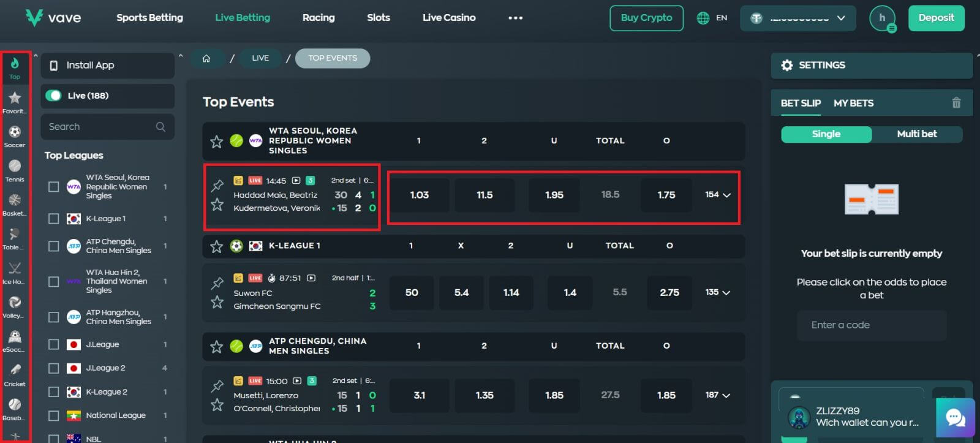This screenshot has height=443, width=980.
Task: Open Favorites star in left sidebar
Action: (15, 102)
